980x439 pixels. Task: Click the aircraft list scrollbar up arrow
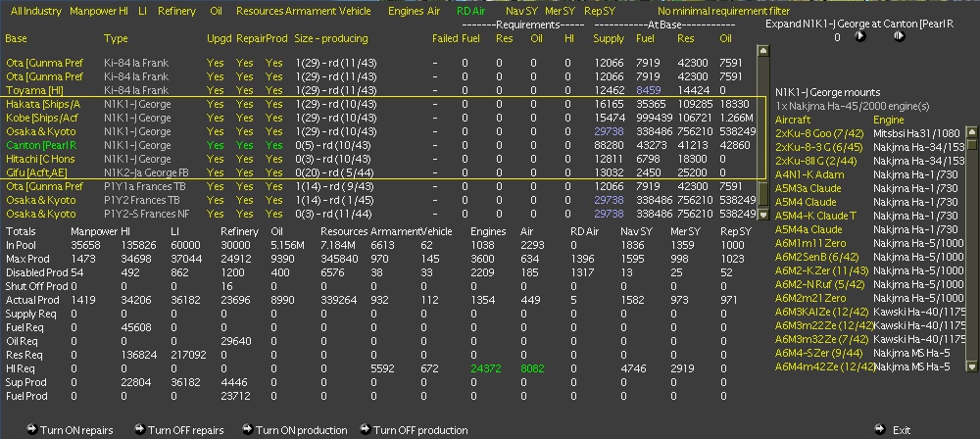(x=972, y=132)
